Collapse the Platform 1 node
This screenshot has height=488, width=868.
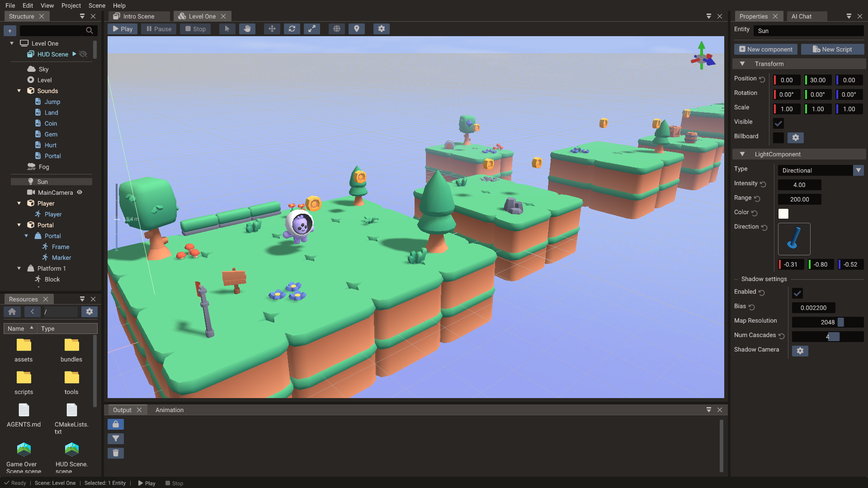19,268
